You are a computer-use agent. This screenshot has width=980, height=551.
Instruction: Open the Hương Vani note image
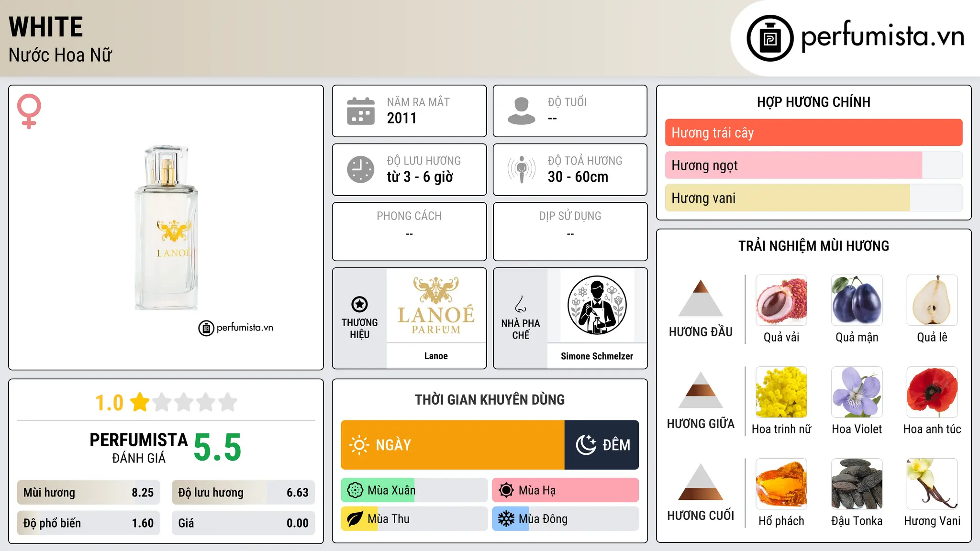(x=932, y=484)
